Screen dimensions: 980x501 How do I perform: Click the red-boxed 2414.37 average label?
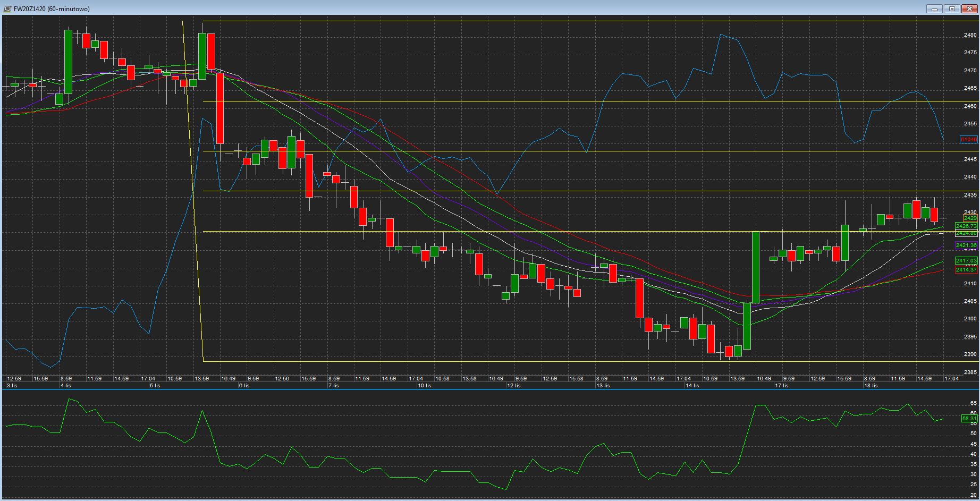966,270
